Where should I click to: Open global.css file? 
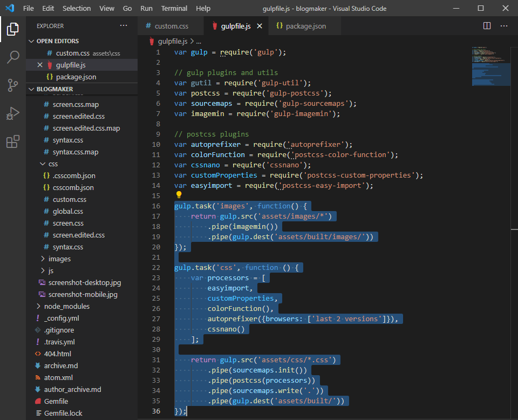[81, 212]
